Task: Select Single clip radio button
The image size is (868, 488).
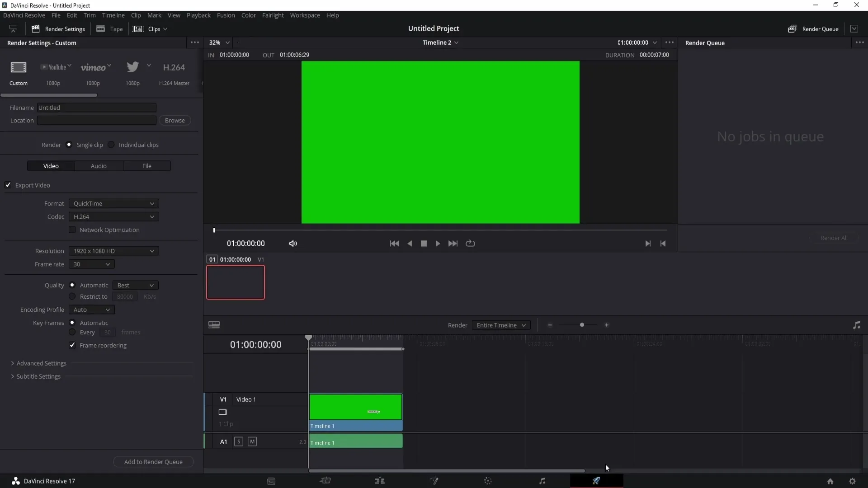Action: click(69, 145)
